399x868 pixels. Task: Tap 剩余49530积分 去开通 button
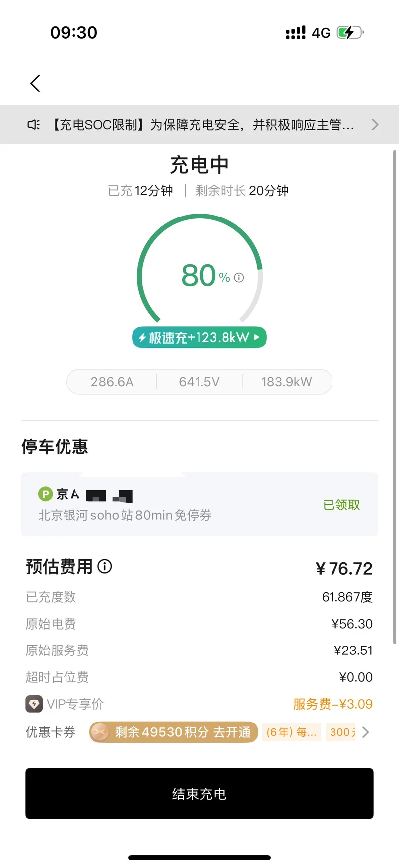[x=174, y=732]
